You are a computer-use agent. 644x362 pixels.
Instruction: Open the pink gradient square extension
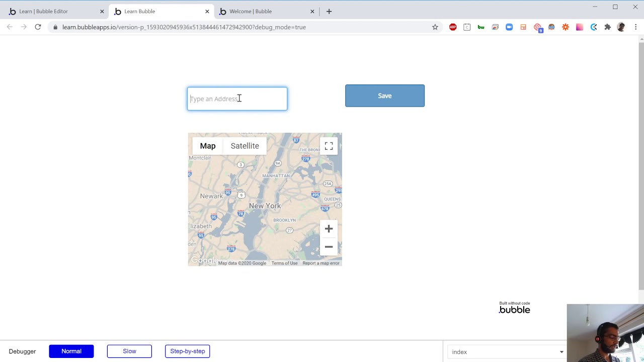pos(580,27)
